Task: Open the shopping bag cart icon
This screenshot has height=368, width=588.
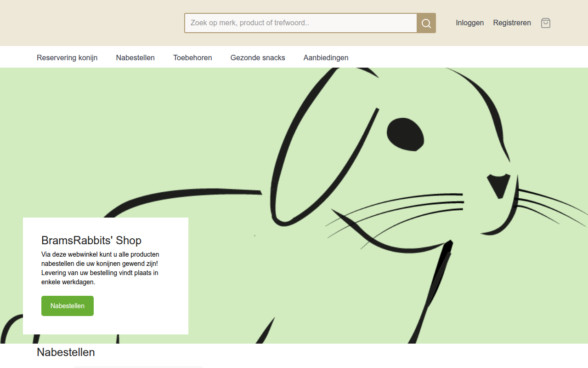Action: (546, 23)
